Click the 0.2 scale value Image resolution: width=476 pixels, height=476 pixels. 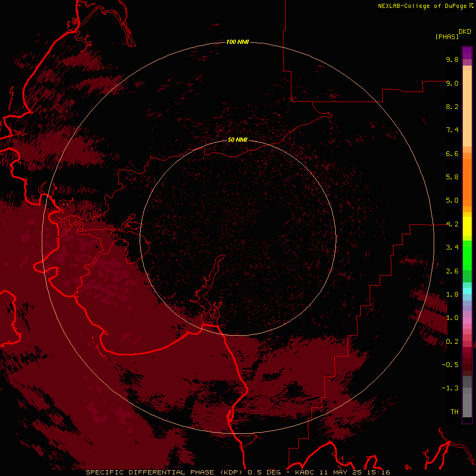(x=452, y=342)
